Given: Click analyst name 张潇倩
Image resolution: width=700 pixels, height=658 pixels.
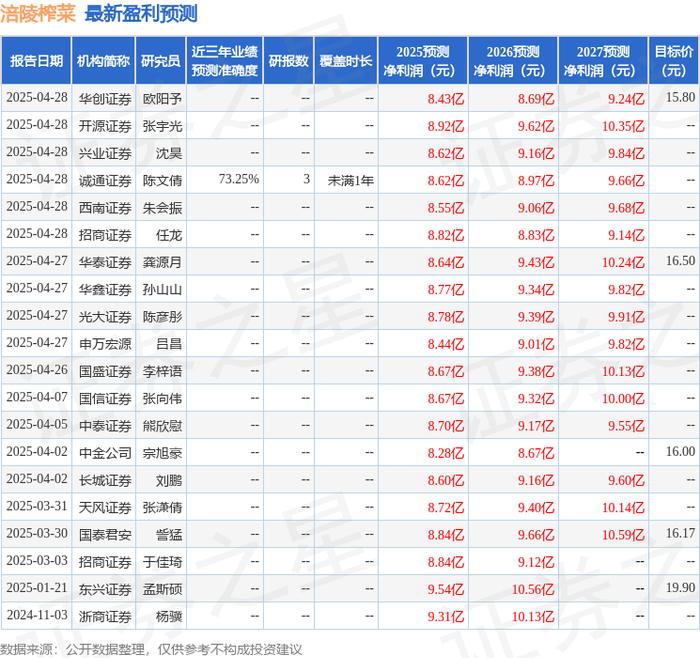Looking at the screenshot, I should point(162,507).
